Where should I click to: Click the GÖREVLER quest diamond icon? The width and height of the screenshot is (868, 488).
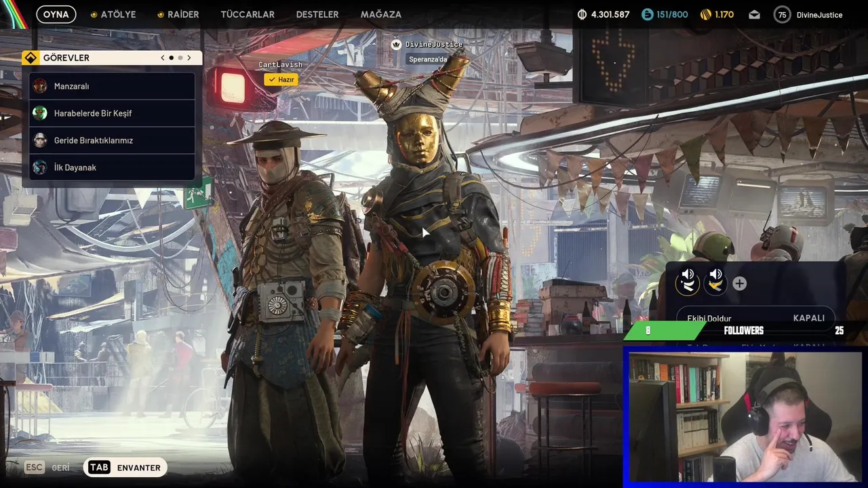[x=31, y=58]
